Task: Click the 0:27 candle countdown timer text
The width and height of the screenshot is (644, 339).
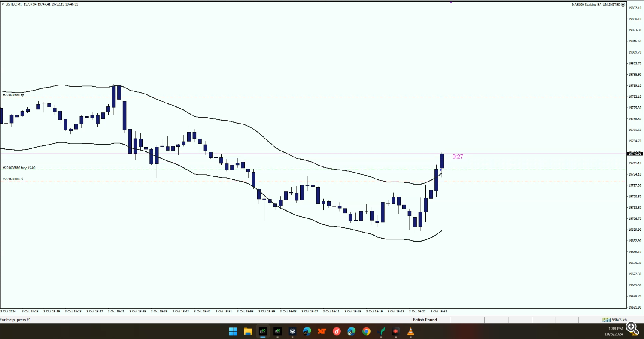Action: 458,157
